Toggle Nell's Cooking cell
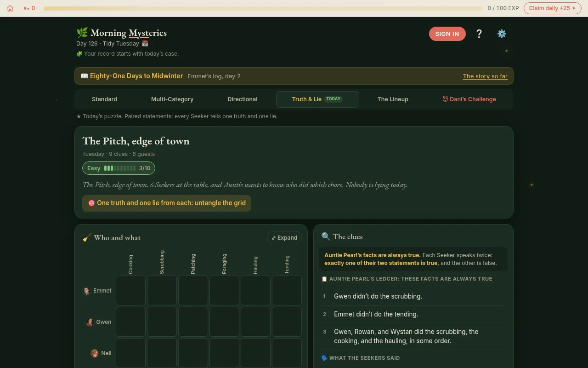This screenshot has width=588, height=368. [x=130, y=353]
